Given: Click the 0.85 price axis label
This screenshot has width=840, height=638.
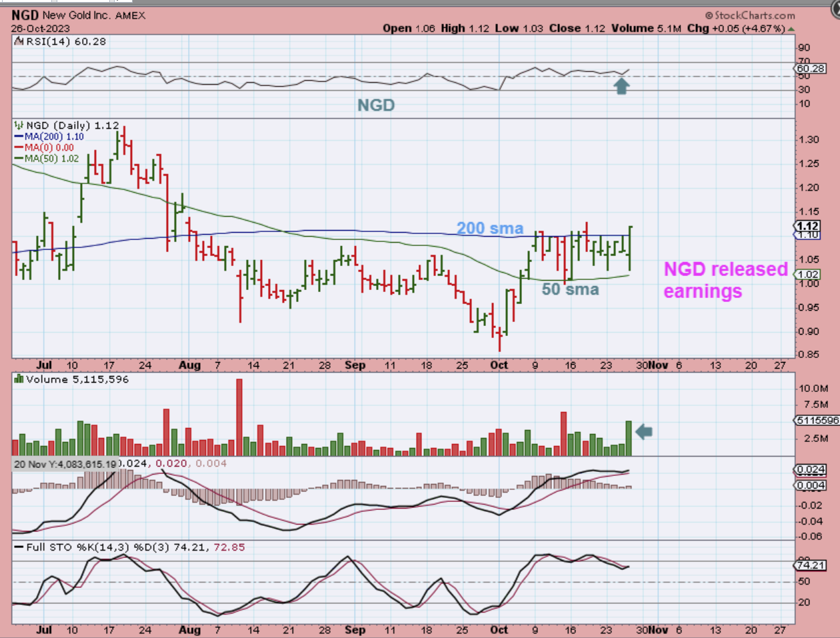Looking at the screenshot, I should (x=809, y=355).
